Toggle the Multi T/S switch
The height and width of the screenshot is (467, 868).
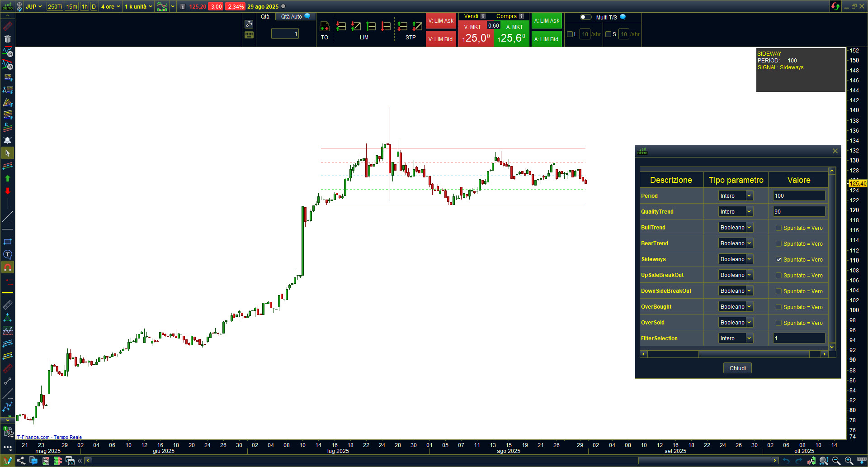pyautogui.click(x=585, y=17)
